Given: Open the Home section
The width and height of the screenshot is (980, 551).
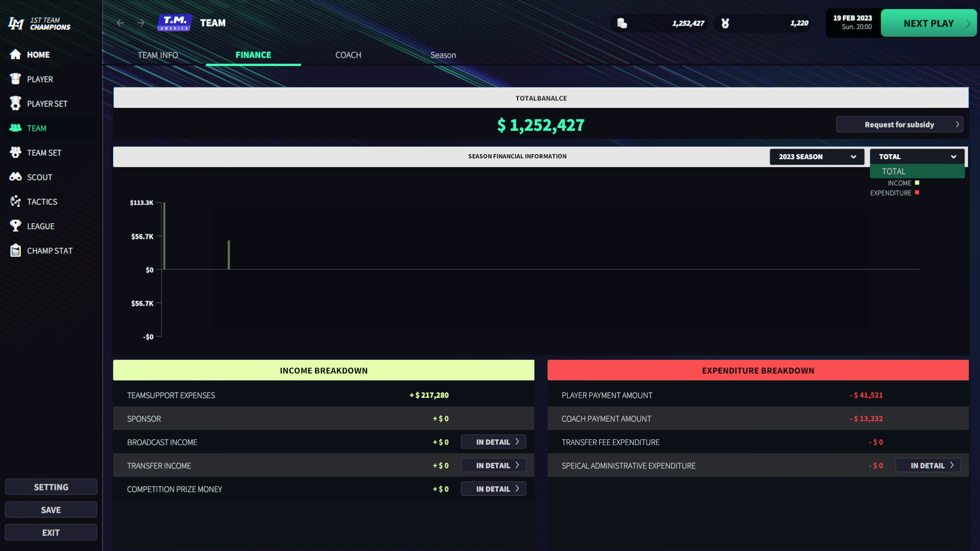Looking at the screenshot, I should pyautogui.click(x=38, y=54).
